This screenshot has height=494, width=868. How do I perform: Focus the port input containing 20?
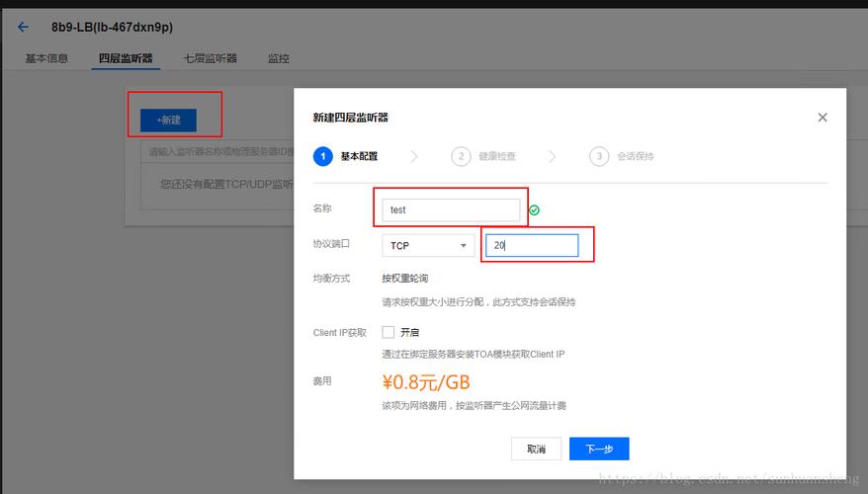[532, 245]
